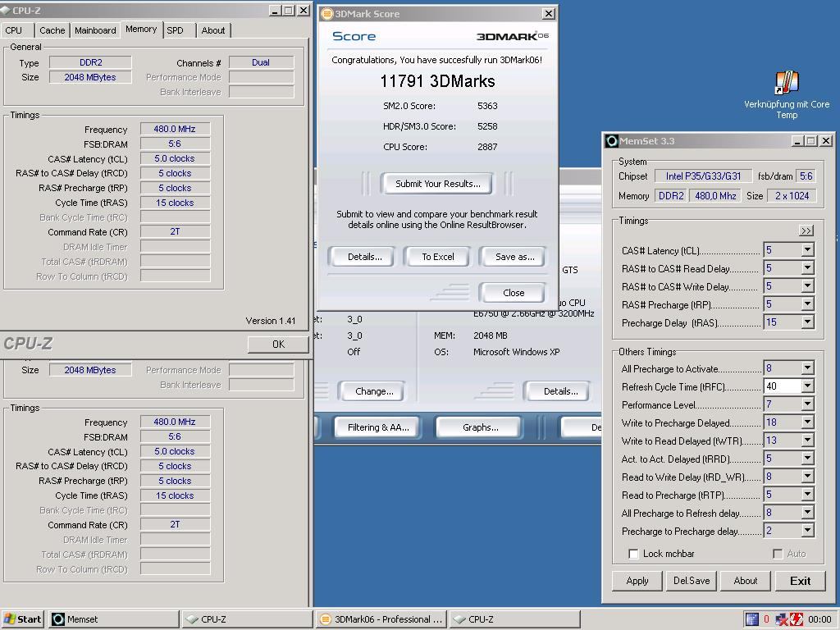Open the CAS# Latency (tCL) dropdown in MemSet
This screenshot has height=630, width=840.
point(807,250)
